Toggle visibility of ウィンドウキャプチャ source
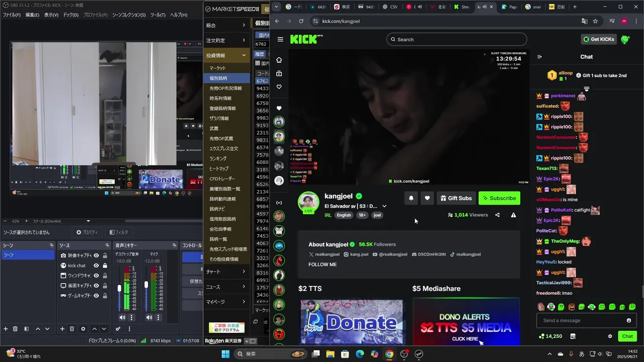Viewport: 644px width, 362px height. click(x=96, y=276)
